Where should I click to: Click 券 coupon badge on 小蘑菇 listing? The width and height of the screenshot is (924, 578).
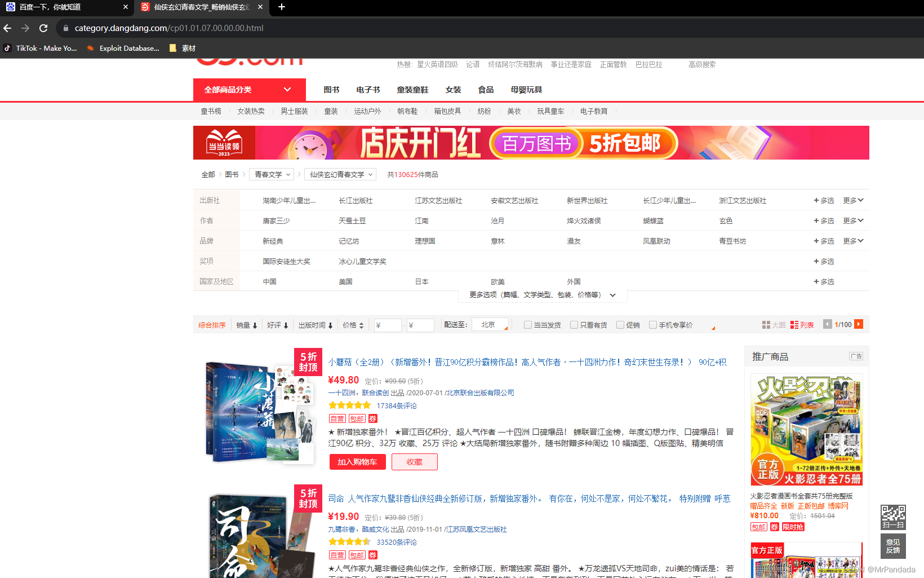click(x=373, y=418)
